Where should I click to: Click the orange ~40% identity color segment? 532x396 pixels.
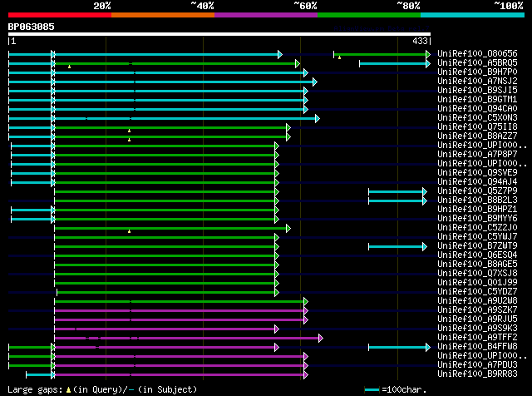(x=163, y=15)
